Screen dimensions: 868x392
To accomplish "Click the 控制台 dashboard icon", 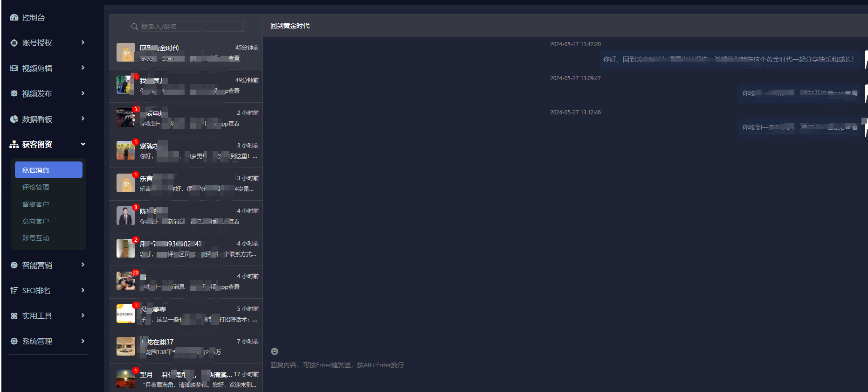I will pos(14,17).
